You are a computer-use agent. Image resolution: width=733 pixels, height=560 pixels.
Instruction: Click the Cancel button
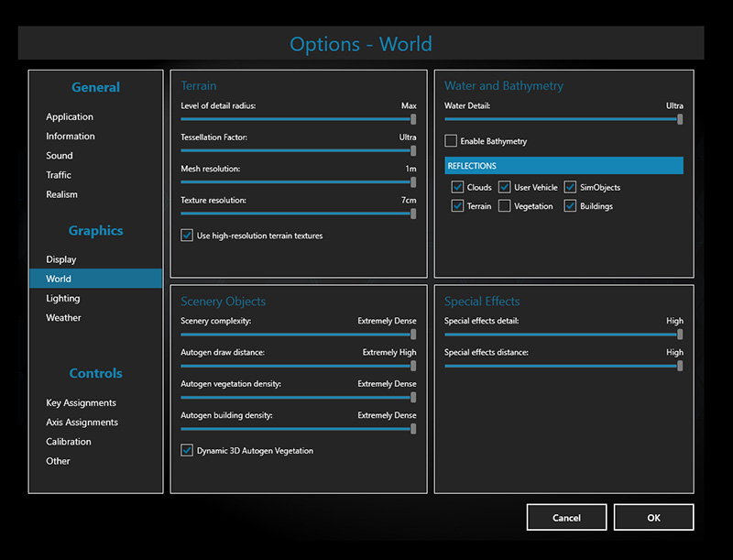(x=566, y=518)
